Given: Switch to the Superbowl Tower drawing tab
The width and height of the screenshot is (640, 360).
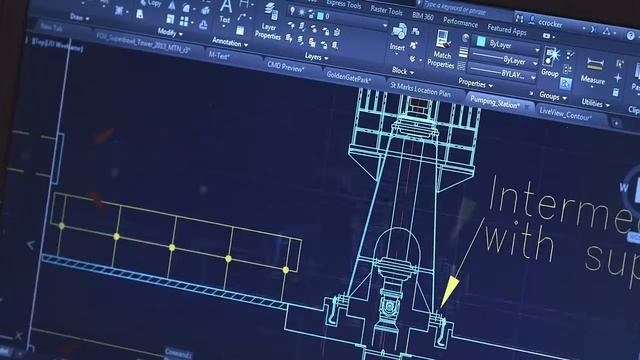Looking at the screenshot, I should [x=143, y=43].
